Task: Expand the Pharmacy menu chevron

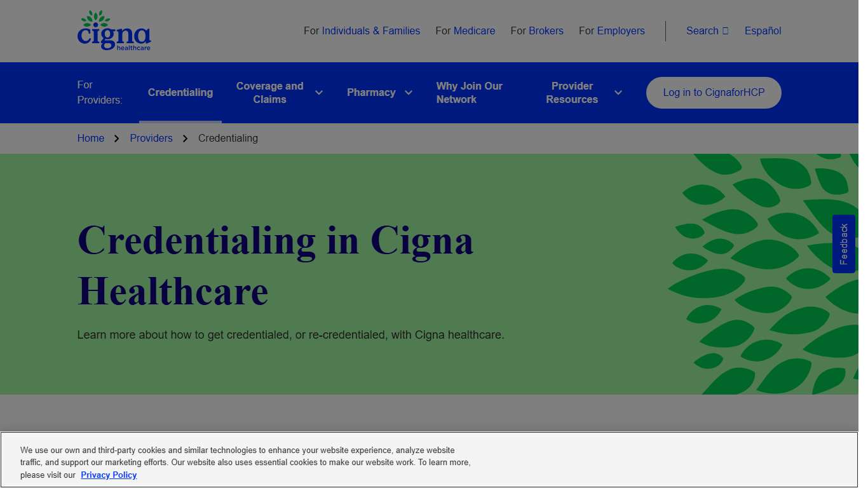Action: click(x=407, y=92)
